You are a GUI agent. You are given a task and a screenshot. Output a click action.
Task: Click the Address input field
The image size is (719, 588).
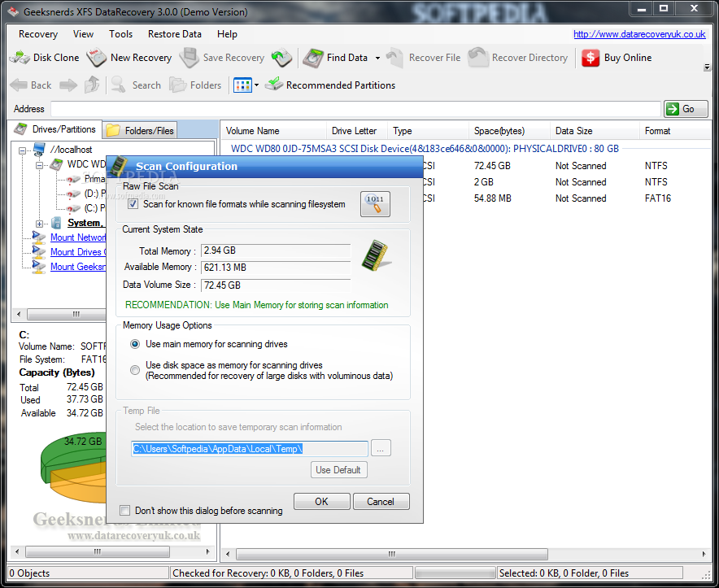(355, 109)
